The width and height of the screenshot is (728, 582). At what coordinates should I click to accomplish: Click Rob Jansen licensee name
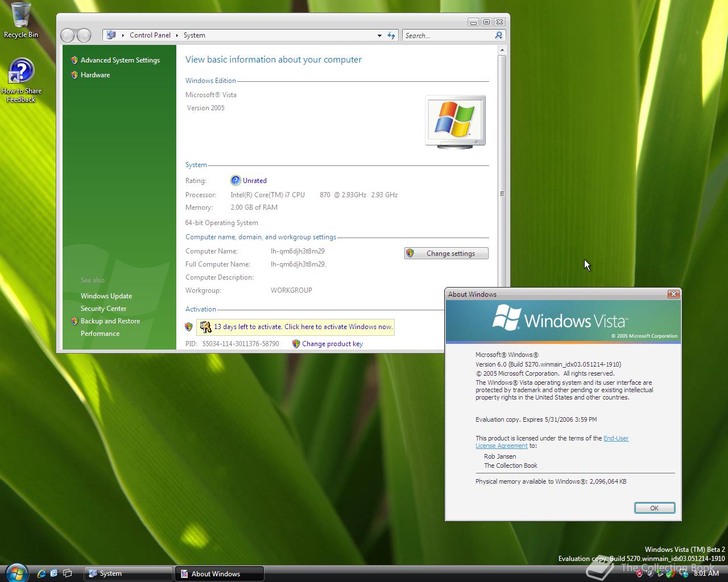click(x=500, y=456)
